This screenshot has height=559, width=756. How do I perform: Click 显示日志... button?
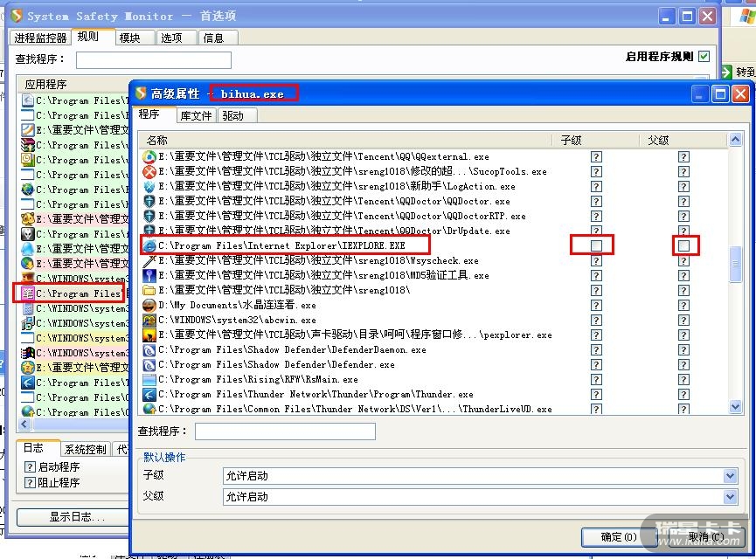[76, 517]
